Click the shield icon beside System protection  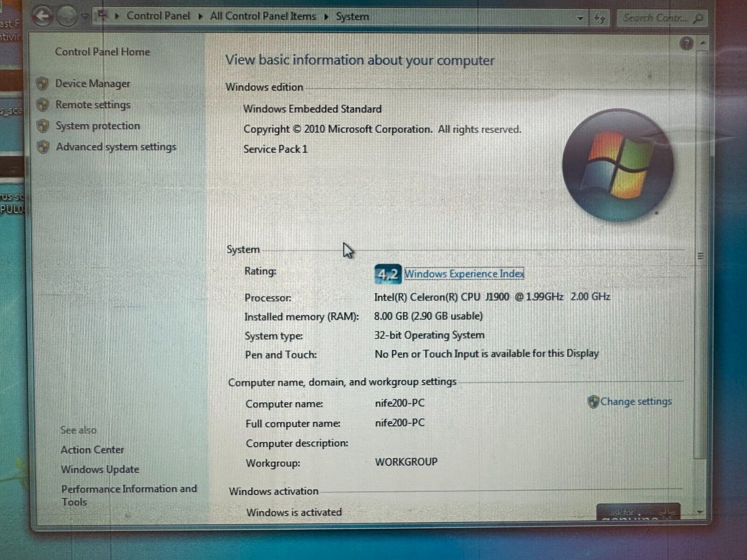(42, 126)
